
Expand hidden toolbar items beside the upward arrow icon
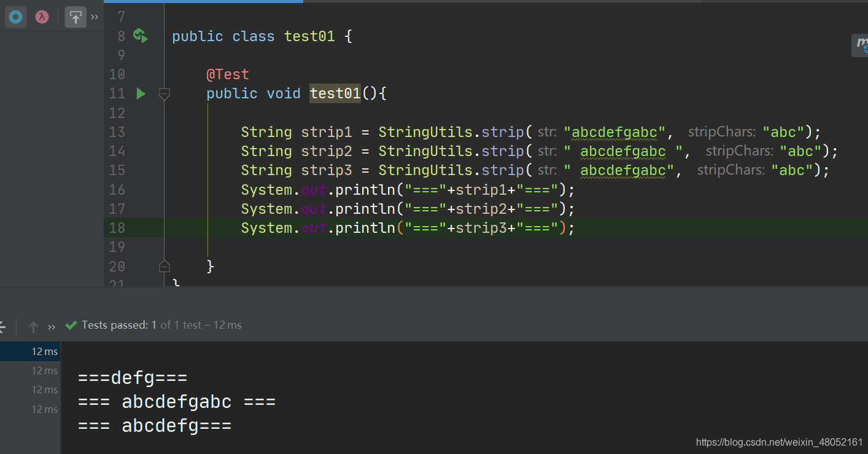click(x=95, y=17)
